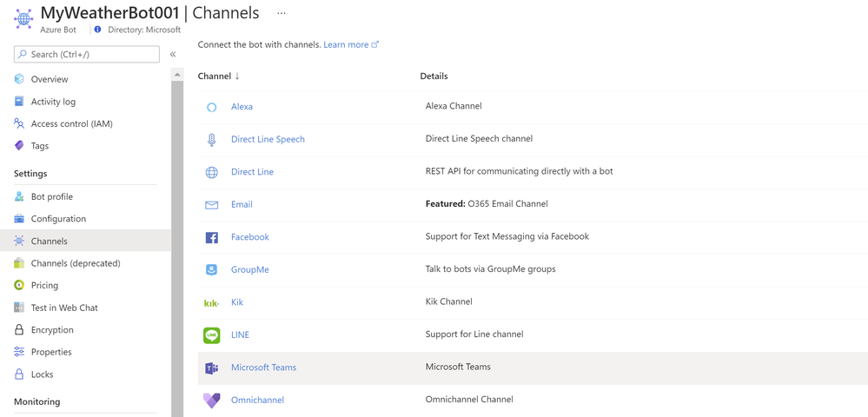Screen dimensions: 868x417
Task: Open the ellipsis more options menu
Action: point(282,13)
